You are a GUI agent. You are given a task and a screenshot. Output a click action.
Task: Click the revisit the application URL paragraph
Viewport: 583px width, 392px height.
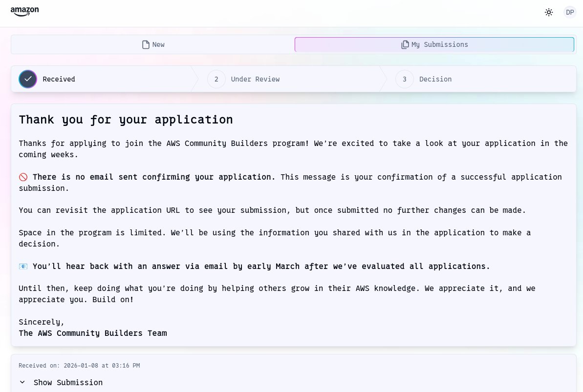[x=272, y=210]
